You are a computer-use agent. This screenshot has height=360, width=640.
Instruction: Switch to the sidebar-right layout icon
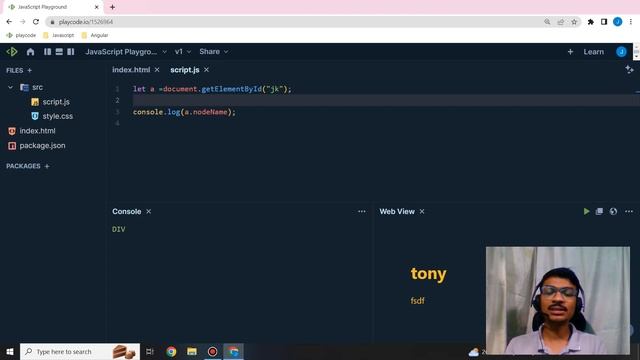(71, 52)
